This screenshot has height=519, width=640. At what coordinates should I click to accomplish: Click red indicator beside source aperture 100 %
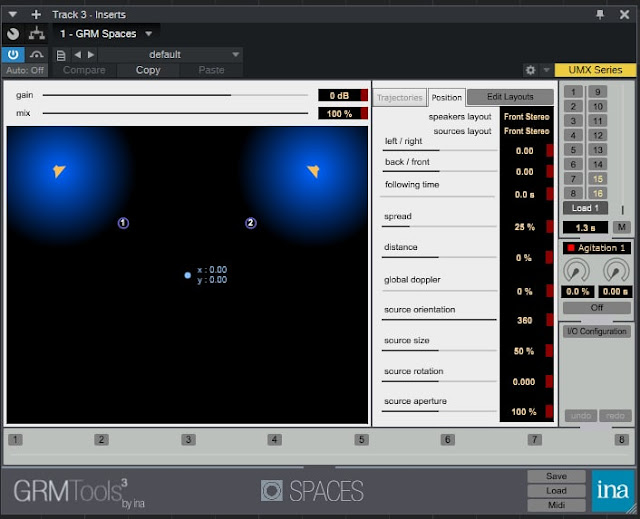549,411
